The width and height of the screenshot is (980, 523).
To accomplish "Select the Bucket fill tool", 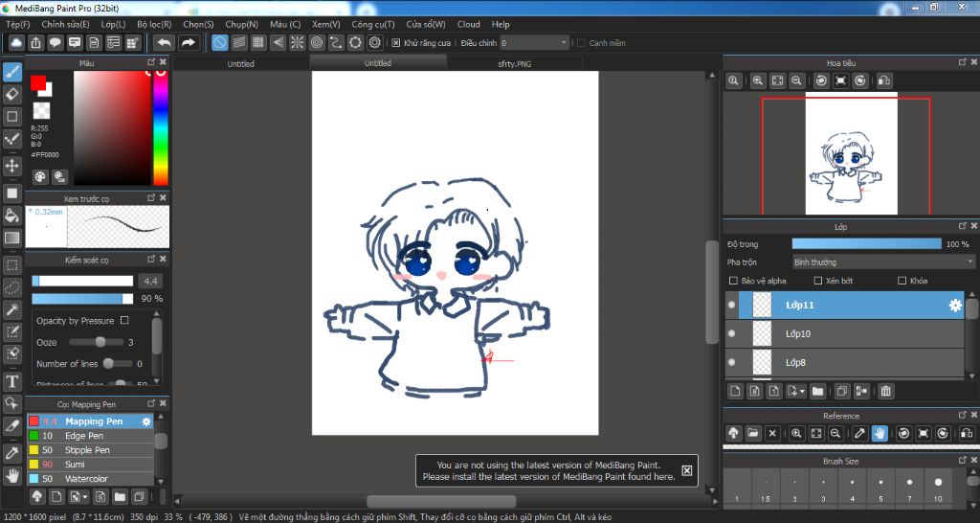I will coord(11,216).
